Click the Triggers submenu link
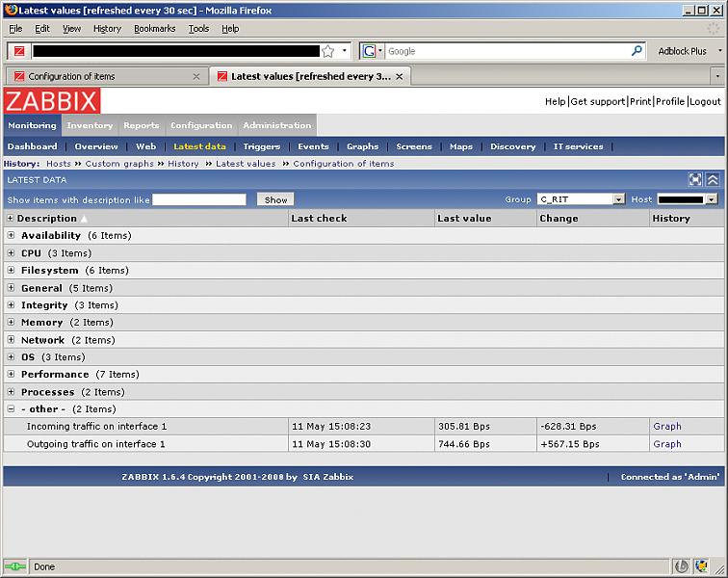The image size is (728, 578). [x=261, y=146]
